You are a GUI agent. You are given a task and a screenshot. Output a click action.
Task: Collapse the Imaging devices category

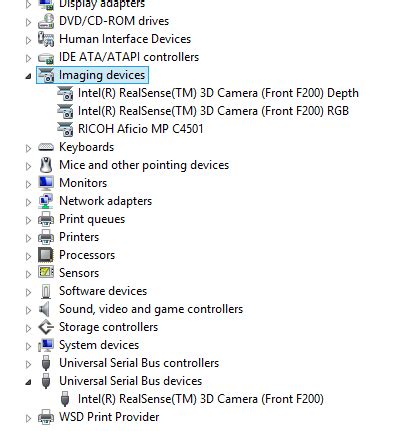click(28, 76)
